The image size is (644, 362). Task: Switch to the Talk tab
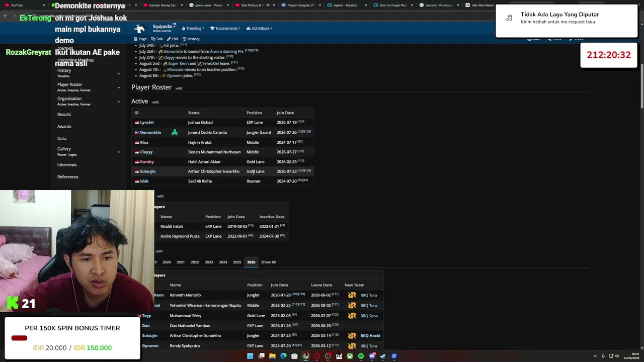tap(157, 39)
